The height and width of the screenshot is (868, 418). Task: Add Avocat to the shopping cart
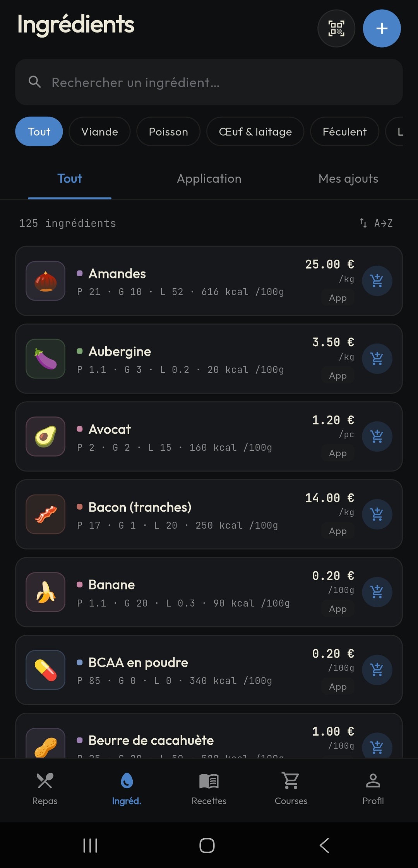click(377, 437)
